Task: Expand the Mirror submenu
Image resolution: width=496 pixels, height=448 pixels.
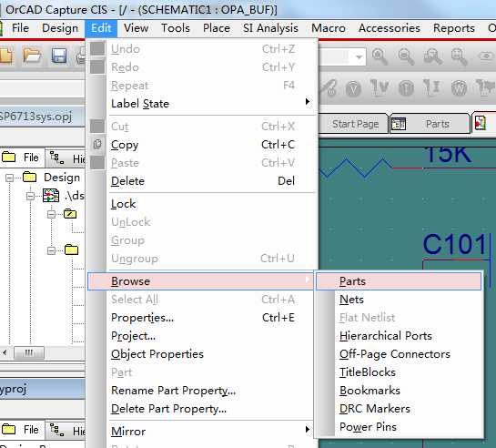Action: (x=307, y=430)
